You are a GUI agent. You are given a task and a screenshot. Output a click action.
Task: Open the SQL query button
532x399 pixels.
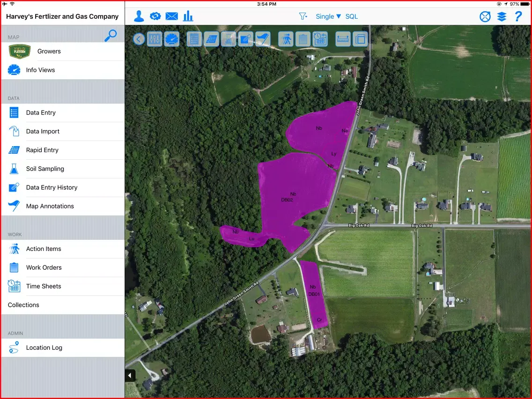point(352,16)
